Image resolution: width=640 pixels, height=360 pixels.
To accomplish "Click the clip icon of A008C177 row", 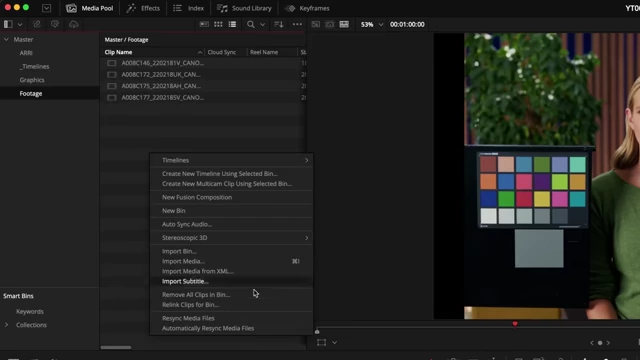I will (111, 98).
